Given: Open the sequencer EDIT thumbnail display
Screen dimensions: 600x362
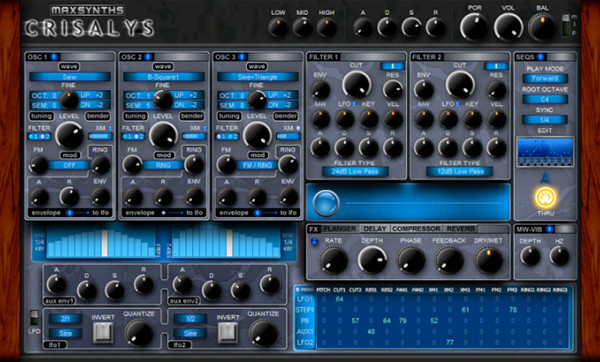Looking at the screenshot, I should coord(545,152).
